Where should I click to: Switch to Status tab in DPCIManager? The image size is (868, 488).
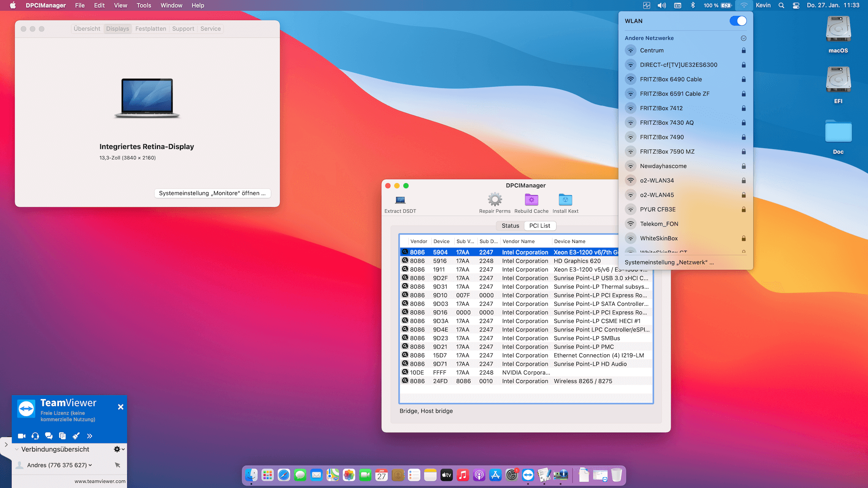(x=510, y=226)
